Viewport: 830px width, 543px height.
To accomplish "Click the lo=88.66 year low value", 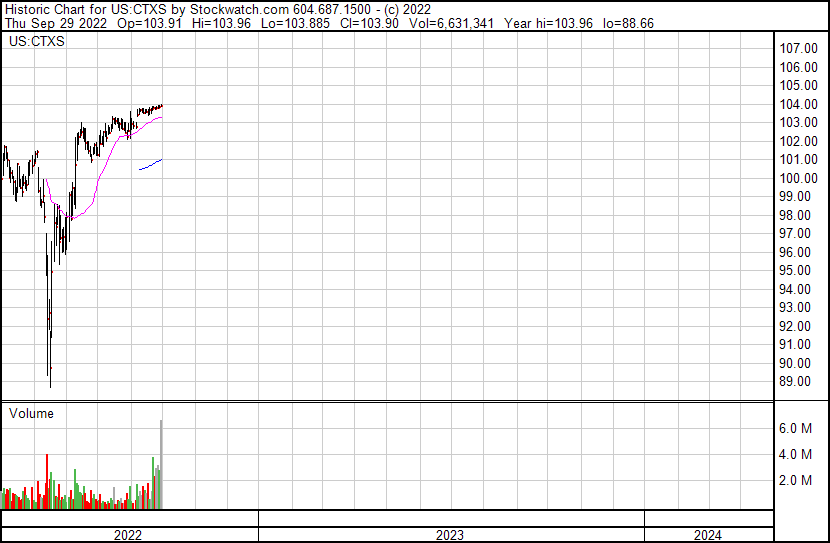I will click(628, 23).
